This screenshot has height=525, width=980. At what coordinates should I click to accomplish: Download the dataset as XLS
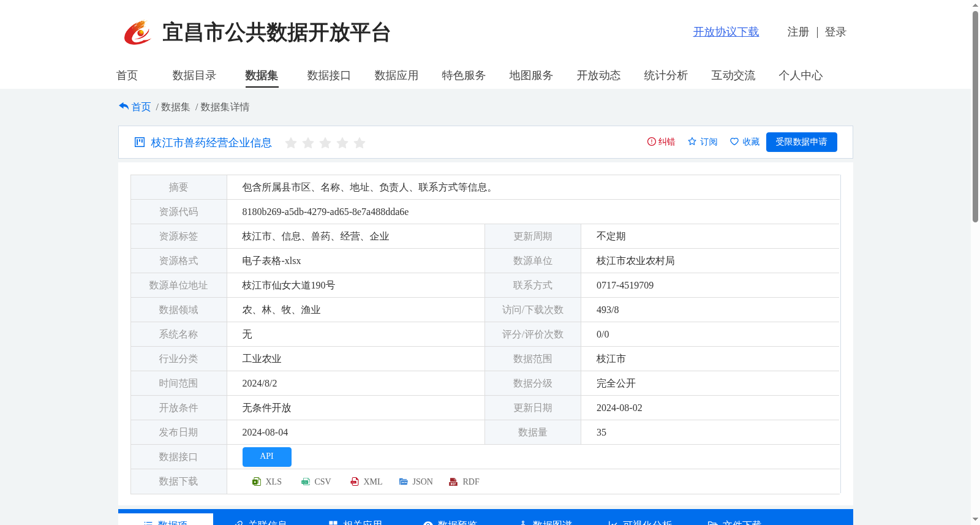(x=267, y=482)
